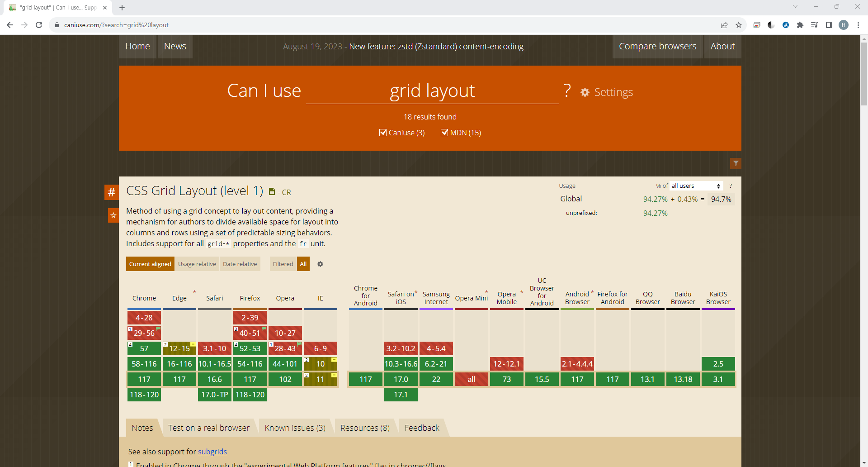Go to Home in the site navigation

tap(137, 46)
